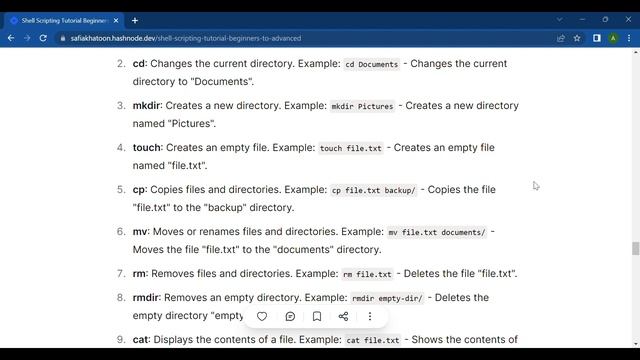
Task: Click the code snippet 'rmdir empty-dir/'
Action: click(x=387, y=299)
